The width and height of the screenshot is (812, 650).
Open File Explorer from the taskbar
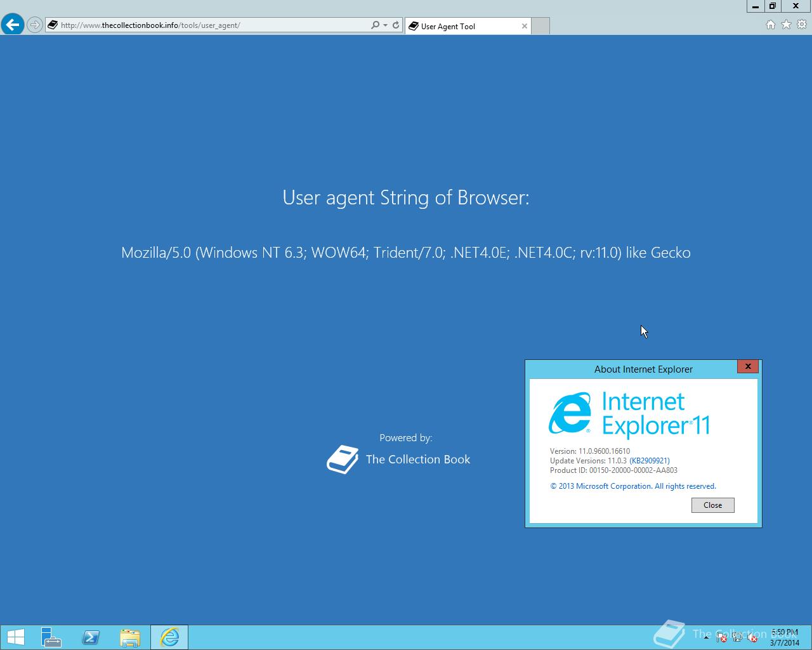point(130,637)
